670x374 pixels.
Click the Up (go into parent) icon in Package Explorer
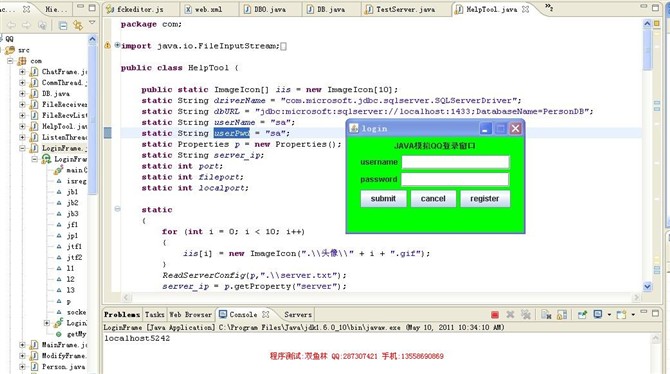(42, 26)
